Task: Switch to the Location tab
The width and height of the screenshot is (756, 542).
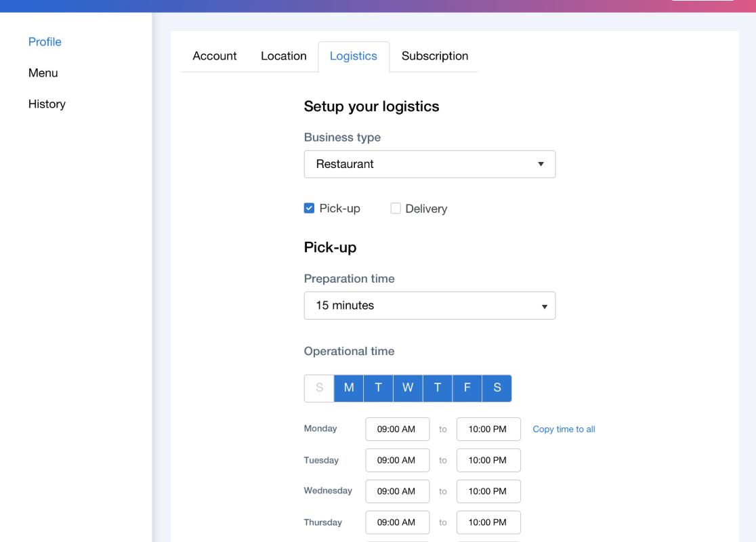Action: click(x=283, y=56)
